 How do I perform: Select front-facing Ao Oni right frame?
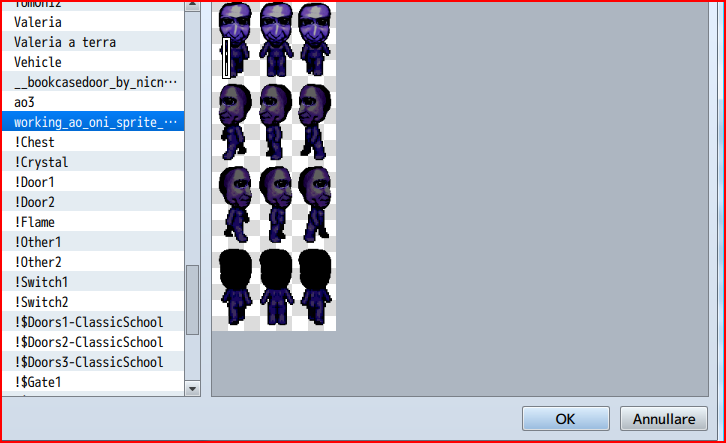point(315,39)
